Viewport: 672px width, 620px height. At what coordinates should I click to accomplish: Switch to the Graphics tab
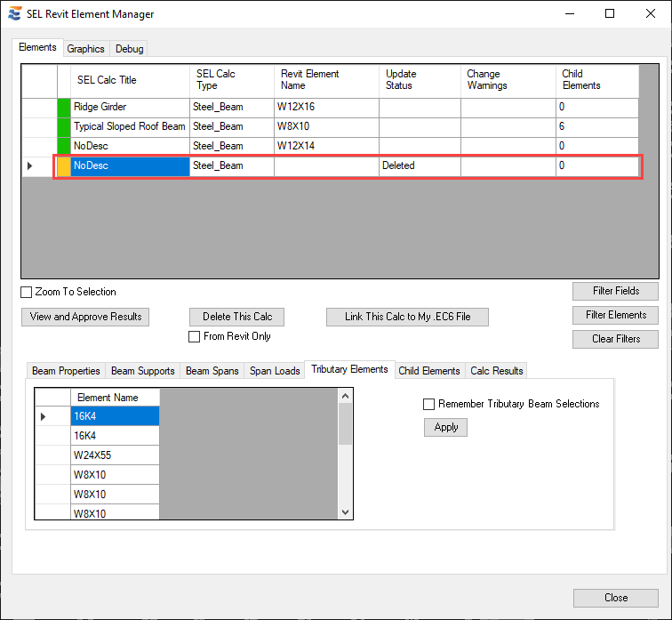pyautogui.click(x=85, y=49)
